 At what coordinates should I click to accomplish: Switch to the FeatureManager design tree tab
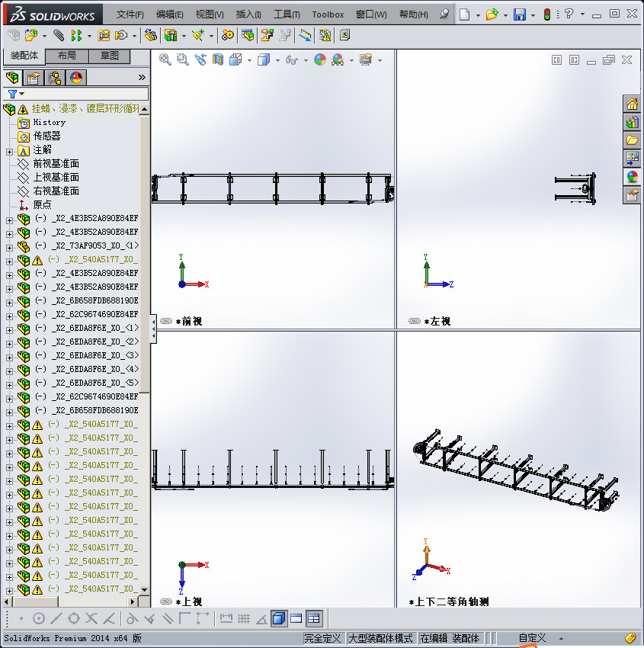[12, 77]
